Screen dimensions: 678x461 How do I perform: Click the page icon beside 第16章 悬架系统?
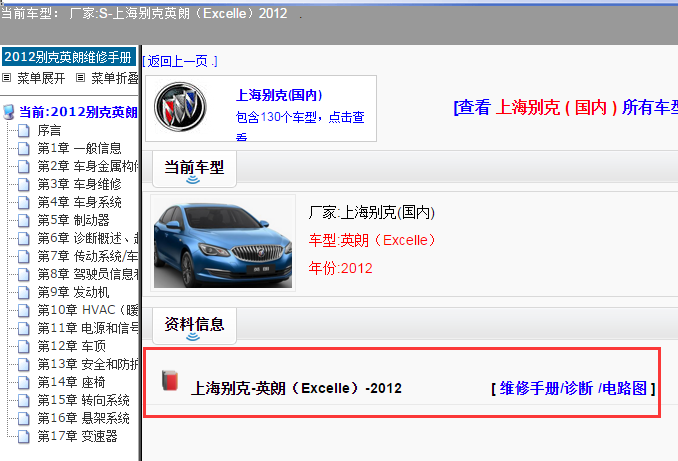coord(24,419)
